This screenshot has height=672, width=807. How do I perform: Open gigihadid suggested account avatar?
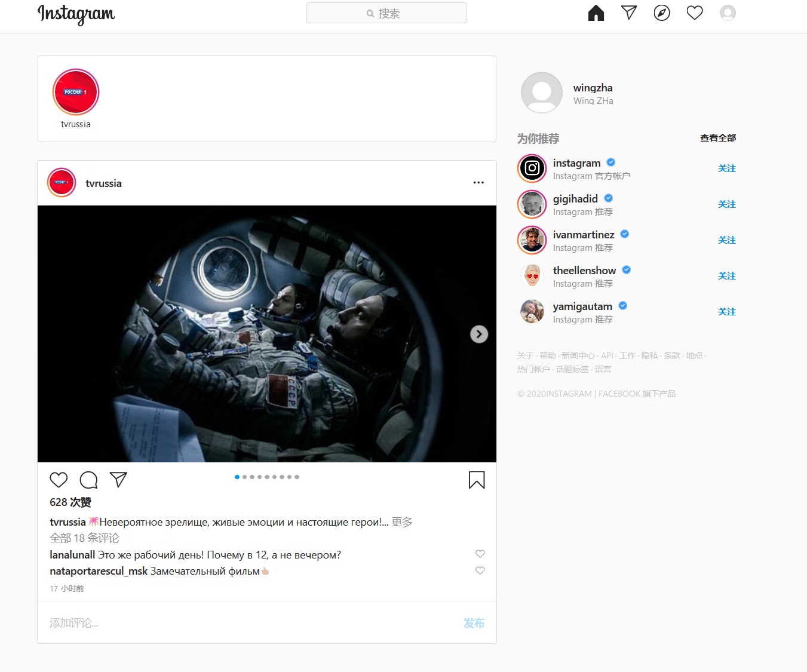tap(532, 204)
